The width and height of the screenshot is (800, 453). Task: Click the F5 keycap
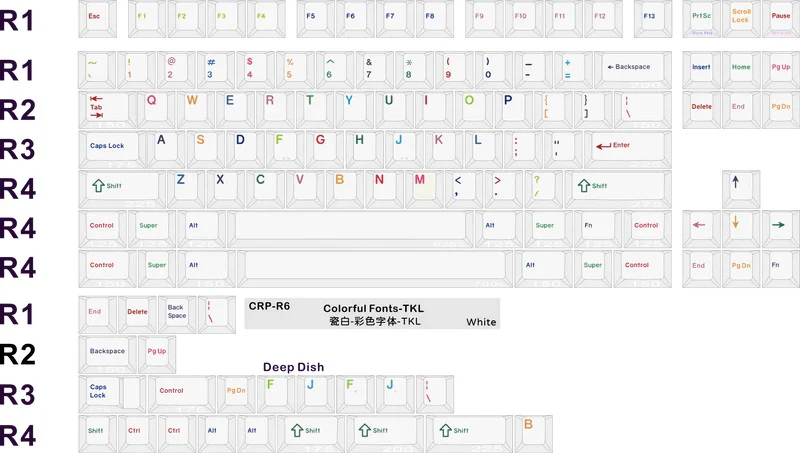tap(316, 18)
